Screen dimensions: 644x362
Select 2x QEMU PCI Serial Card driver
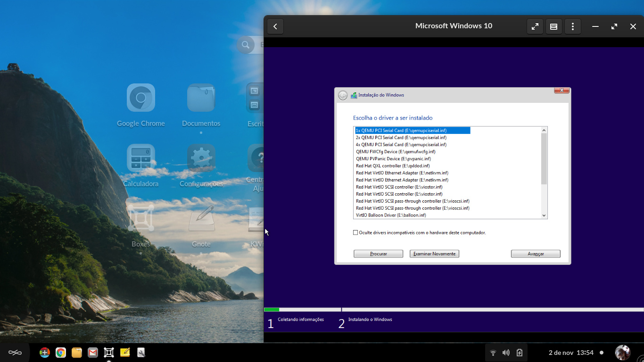pyautogui.click(x=401, y=138)
